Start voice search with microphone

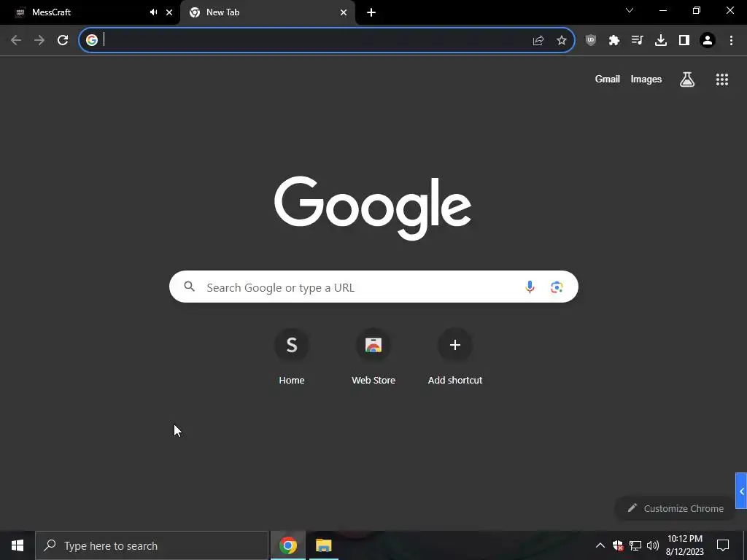click(530, 287)
